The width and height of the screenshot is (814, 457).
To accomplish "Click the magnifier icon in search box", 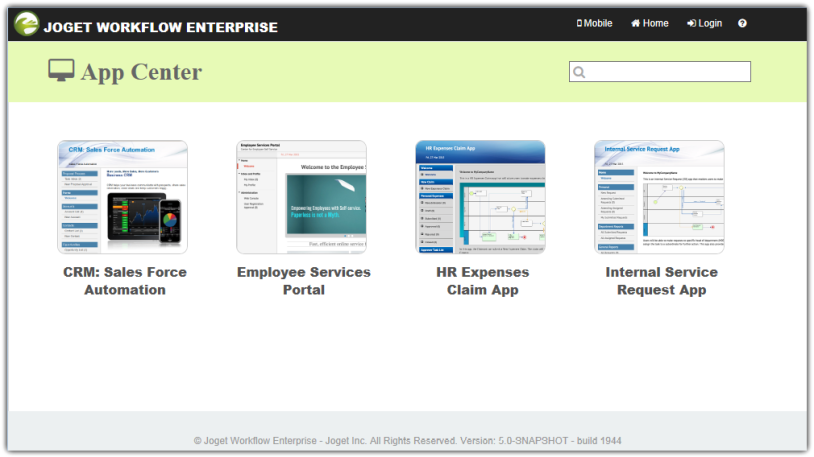I will click(579, 72).
